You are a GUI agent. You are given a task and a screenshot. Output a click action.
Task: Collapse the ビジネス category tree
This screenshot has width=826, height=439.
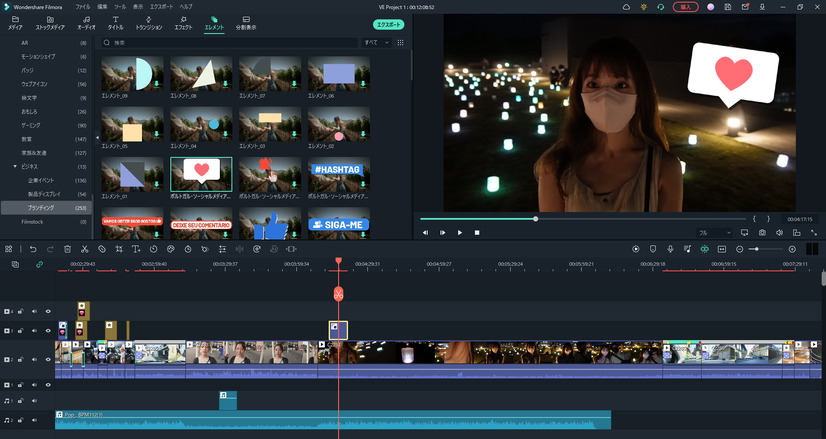(15, 167)
